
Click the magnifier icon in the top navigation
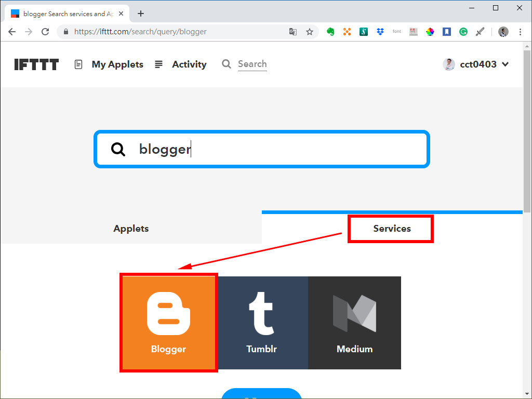[227, 64]
